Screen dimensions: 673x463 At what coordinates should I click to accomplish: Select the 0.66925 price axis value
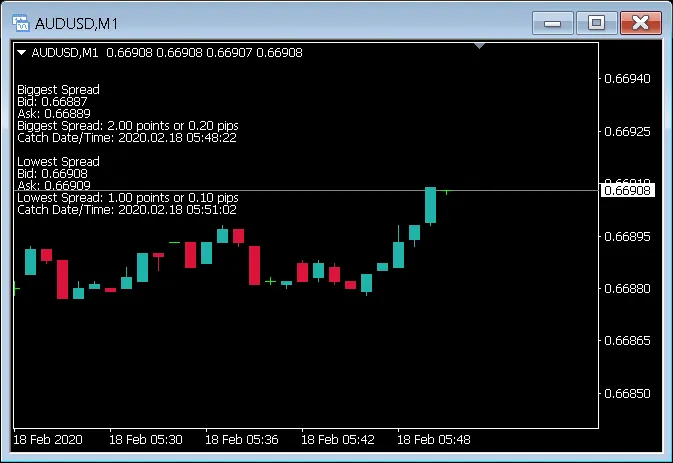[629, 131]
